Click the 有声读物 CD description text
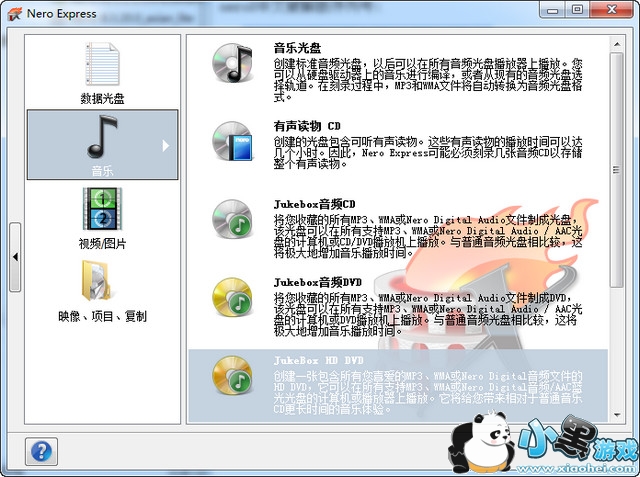This screenshot has width=640, height=477. (428, 153)
